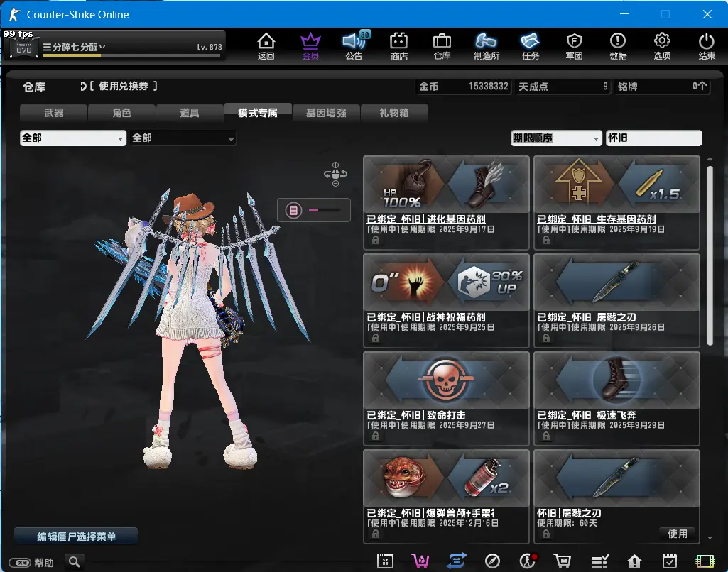
Task: Open the M shopping cart icon
Action: click(563, 561)
